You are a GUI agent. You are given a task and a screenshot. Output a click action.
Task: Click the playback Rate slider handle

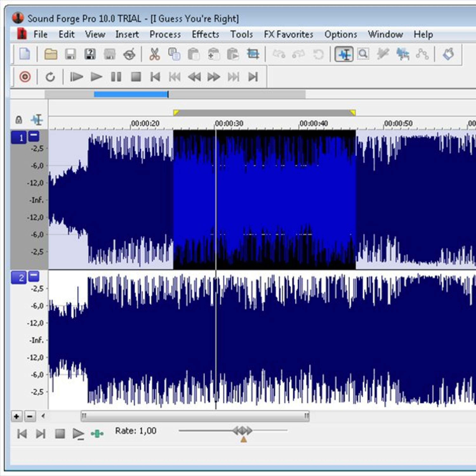click(x=243, y=431)
